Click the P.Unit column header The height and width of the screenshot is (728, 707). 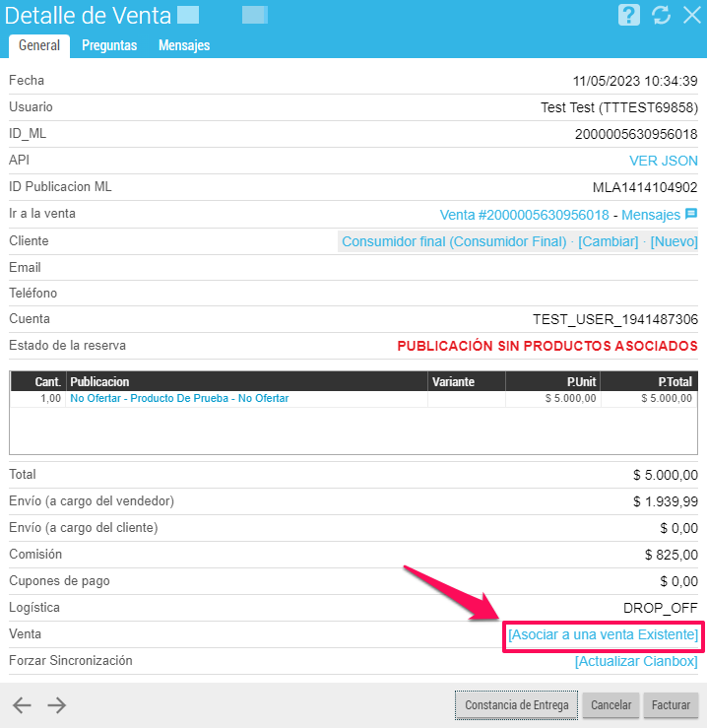click(x=553, y=381)
